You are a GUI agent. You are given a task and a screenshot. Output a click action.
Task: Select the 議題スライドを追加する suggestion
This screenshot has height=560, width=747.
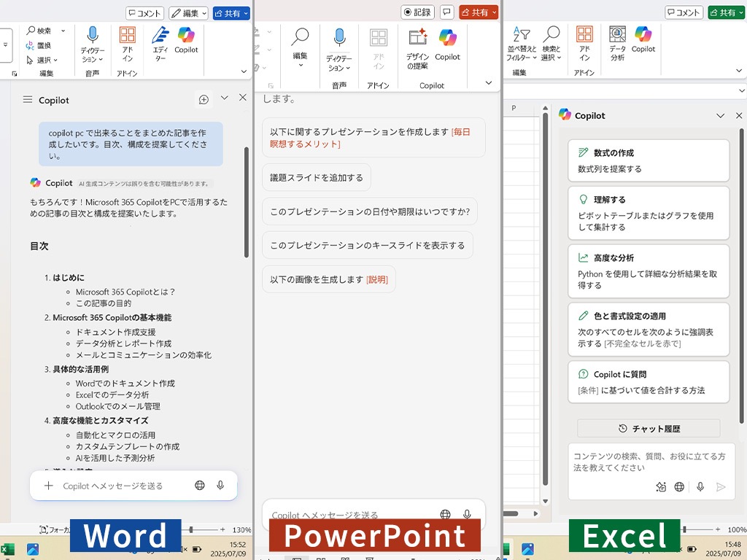coord(317,178)
